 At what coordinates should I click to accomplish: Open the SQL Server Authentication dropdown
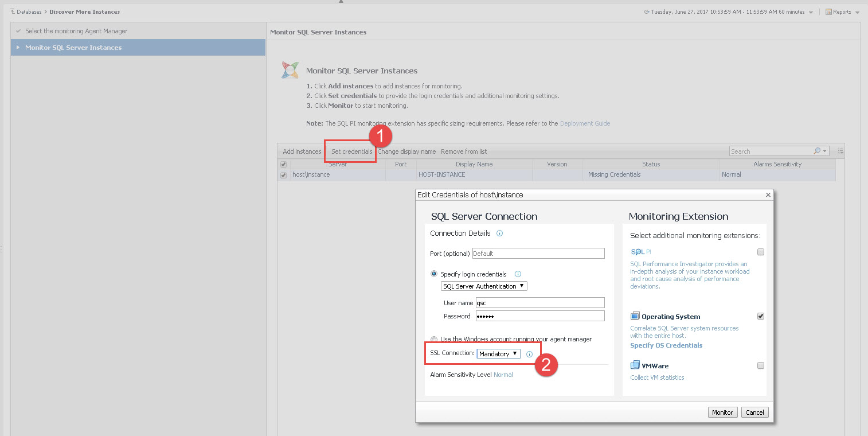click(484, 286)
